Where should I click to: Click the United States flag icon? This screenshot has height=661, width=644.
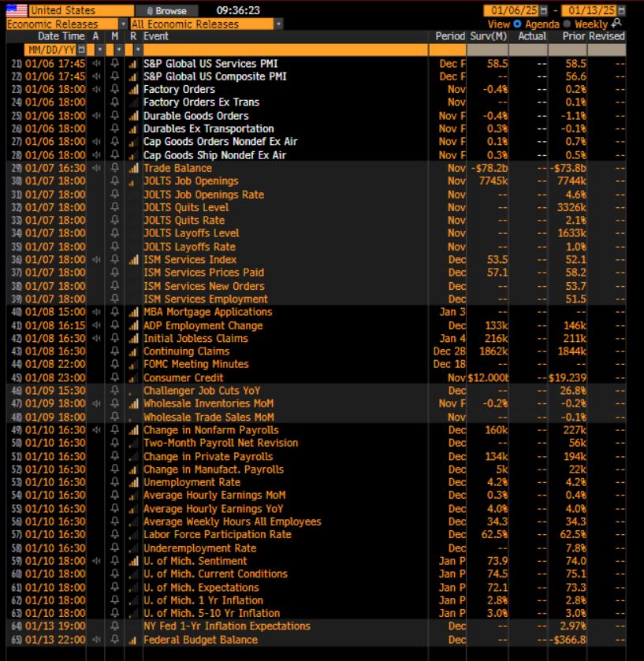tap(17, 10)
